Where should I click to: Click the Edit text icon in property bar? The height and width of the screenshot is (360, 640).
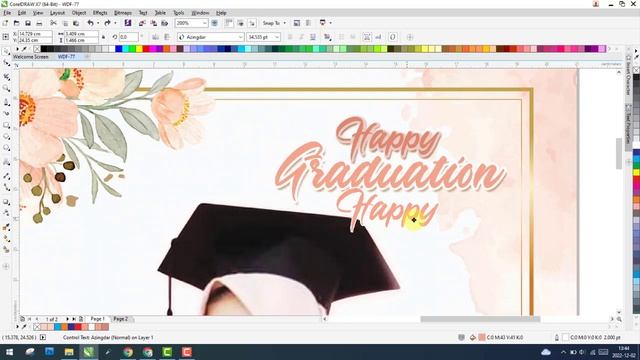pyautogui.click(x=378, y=37)
